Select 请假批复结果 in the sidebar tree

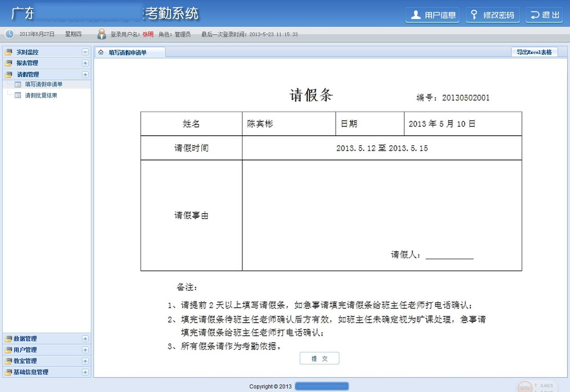click(x=41, y=95)
